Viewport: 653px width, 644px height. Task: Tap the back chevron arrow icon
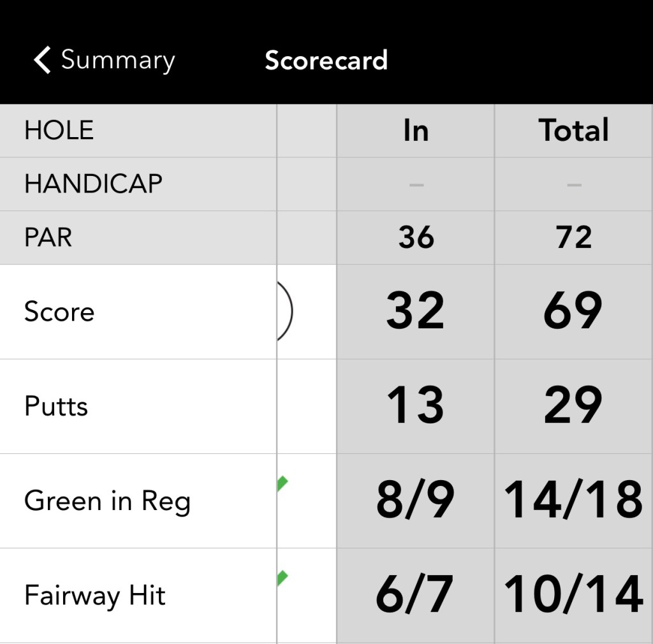tap(42, 61)
